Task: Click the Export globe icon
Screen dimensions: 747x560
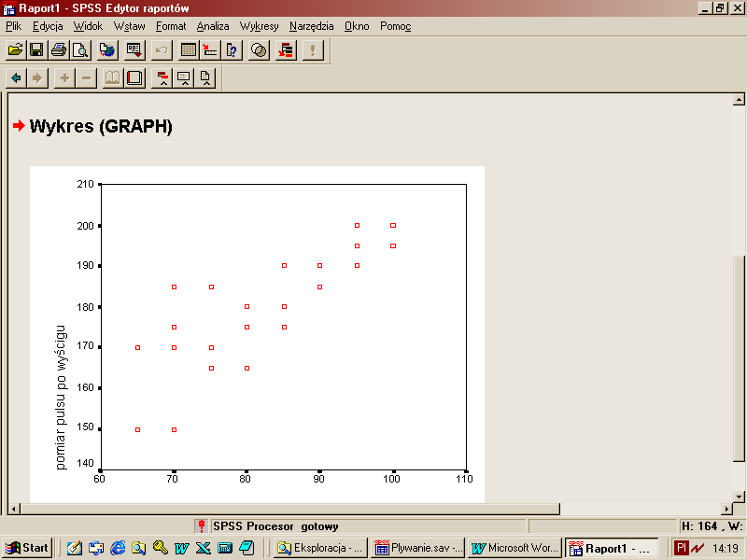Action: pos(107,49)
